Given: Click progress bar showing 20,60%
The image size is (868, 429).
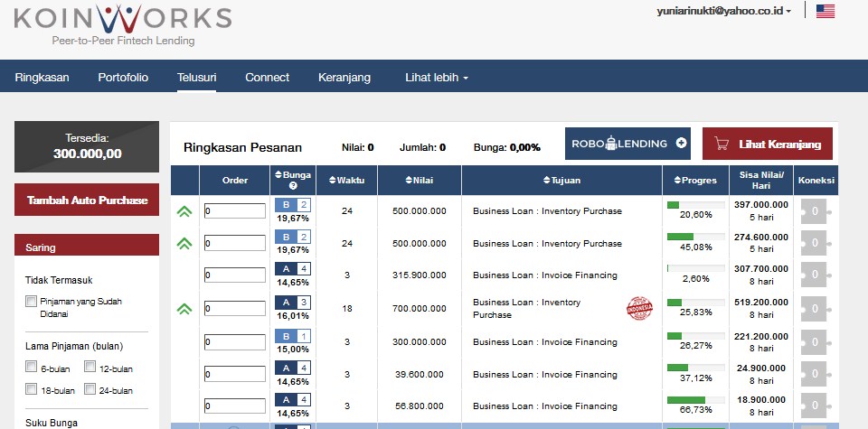Looking at the screenshot, I should (x=696, y=205).
